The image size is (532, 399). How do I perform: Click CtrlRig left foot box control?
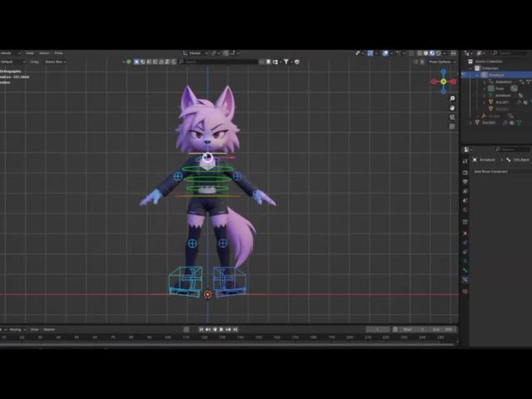click(x=186, y=282)
